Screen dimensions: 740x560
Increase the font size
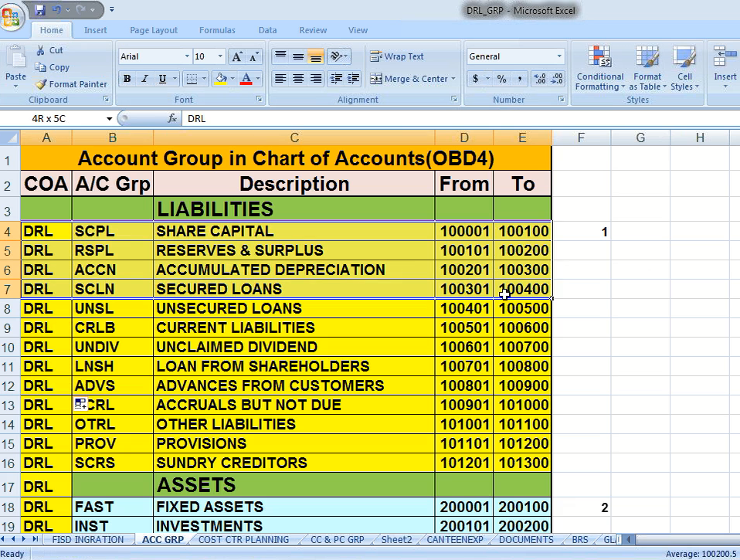[236, 56]
